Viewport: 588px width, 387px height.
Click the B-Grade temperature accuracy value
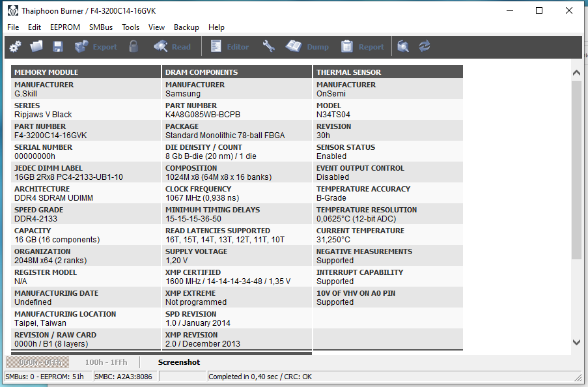tap(331, 198)
